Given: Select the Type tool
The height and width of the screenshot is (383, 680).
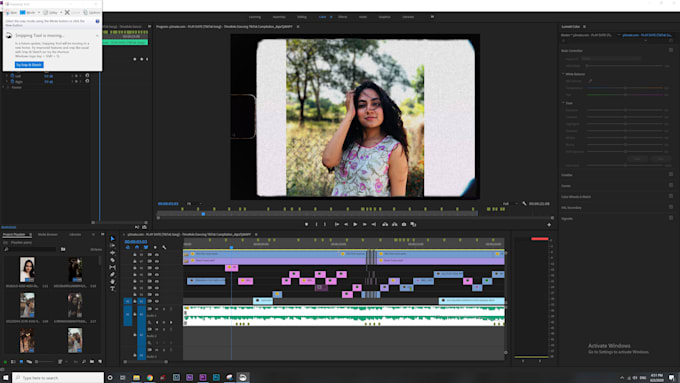Looking at the screenshot, I should pos(113,288).
